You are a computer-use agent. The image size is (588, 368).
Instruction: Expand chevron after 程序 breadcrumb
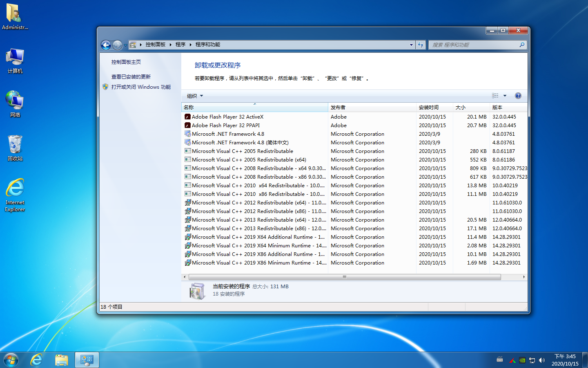190,45
